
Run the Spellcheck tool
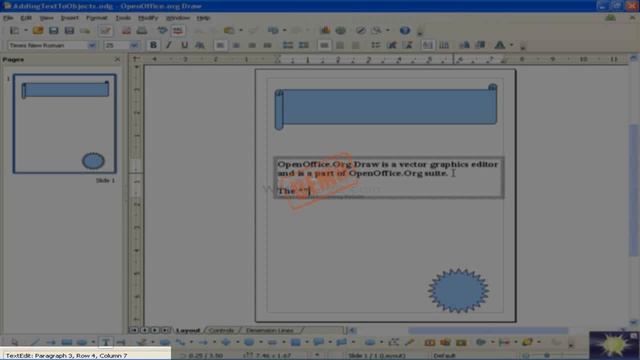pos(162,31)
